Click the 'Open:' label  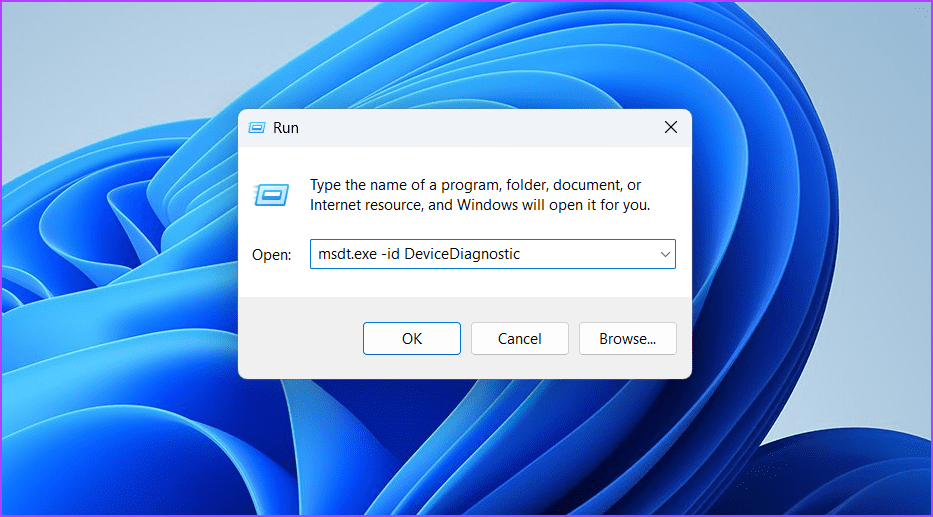tap(271, 255)
